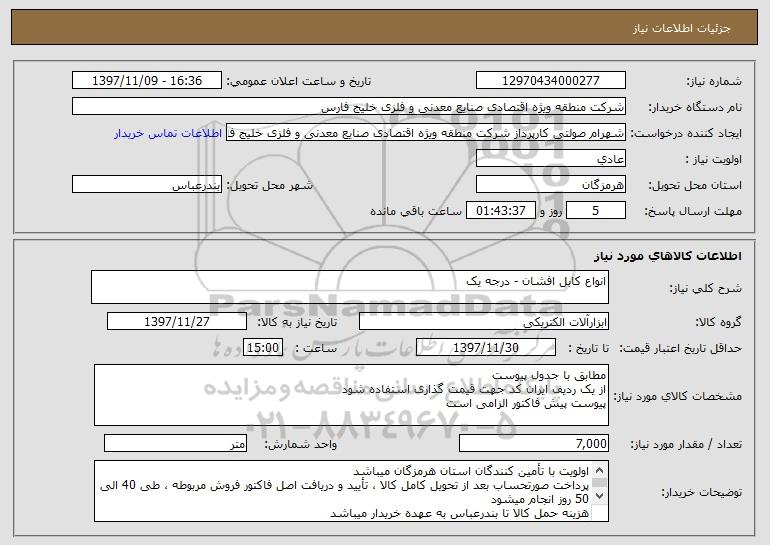Click the buyer notes scrollbar down arrow

[x=599, y=496]
